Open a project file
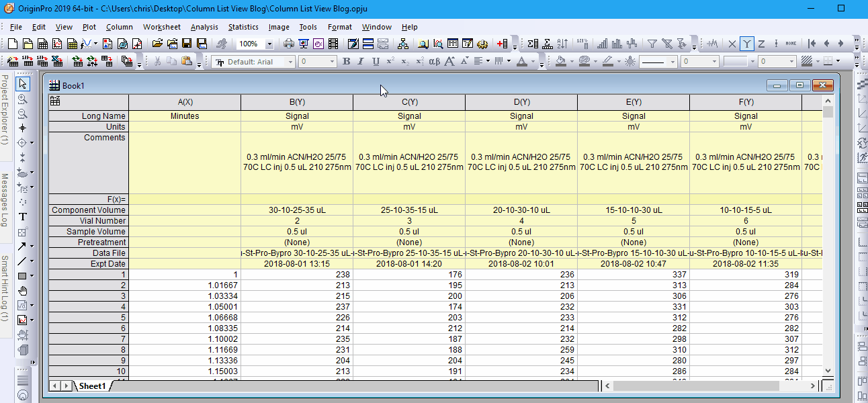The width and height of the screenshot is (868, 403). [x=157, y=44]
